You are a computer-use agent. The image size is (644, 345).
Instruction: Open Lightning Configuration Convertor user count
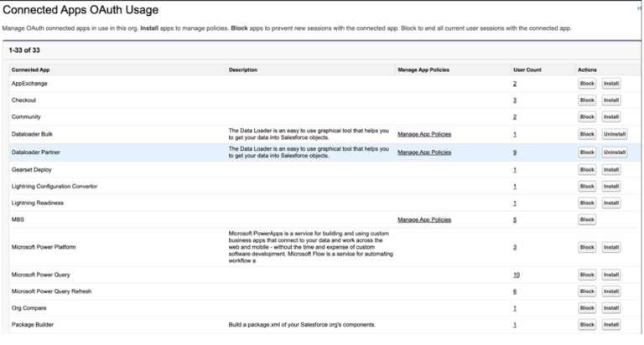[x=515, y=187]
